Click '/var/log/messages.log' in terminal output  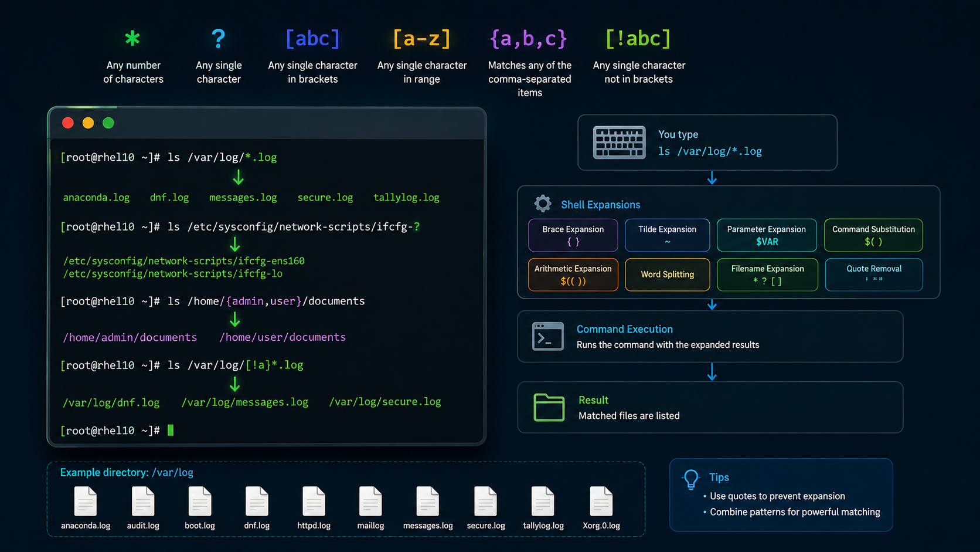(x=245, y=402)
